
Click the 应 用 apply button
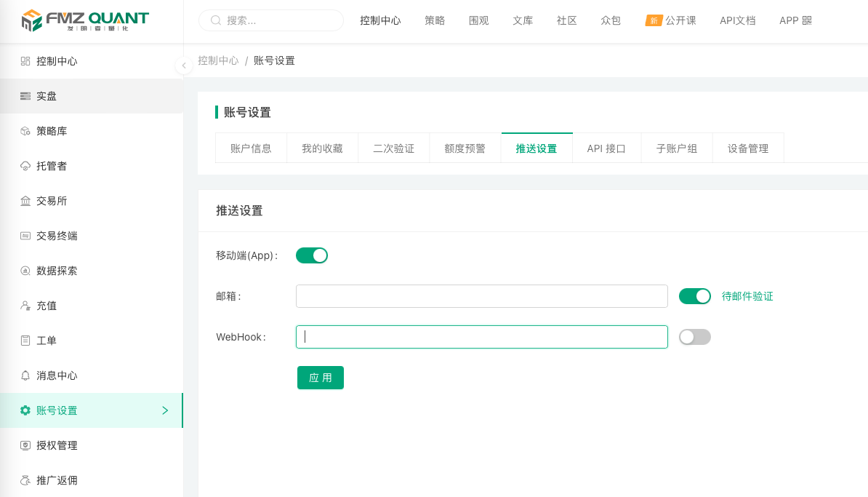321,378
